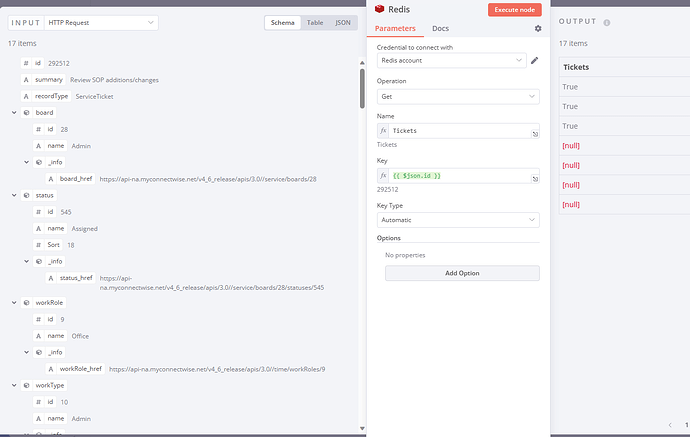Click the object cube icon beside workRole
Image resolution: width=690 pixels, height=437 pixels.
[26, 303]
